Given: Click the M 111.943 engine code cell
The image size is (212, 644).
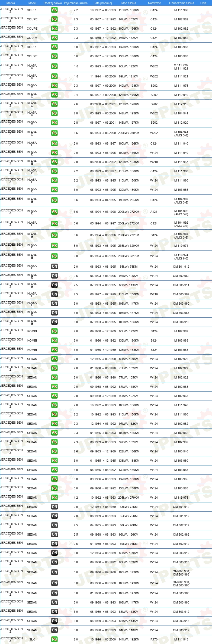Looking at the screenshot, I should point(181,639).
